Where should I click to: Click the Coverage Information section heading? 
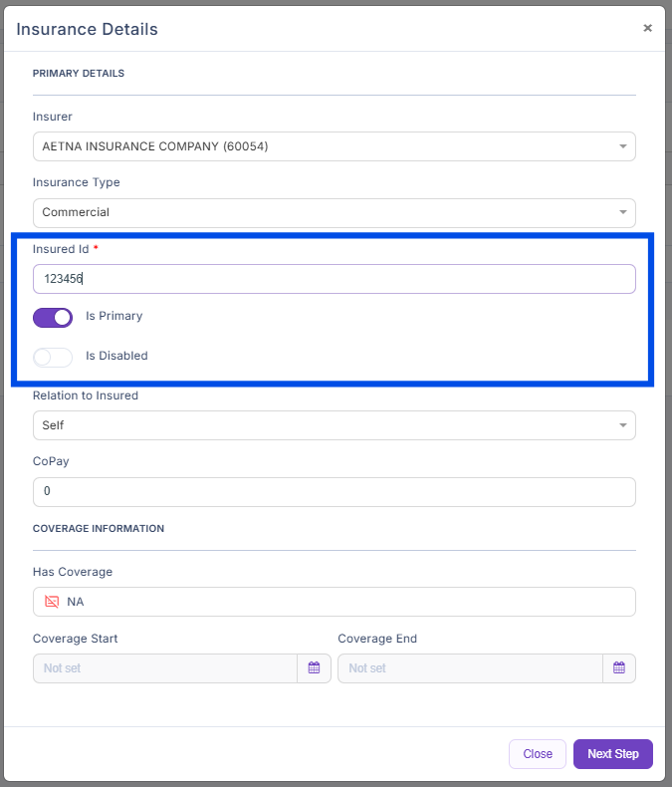click(x=99, y=529)
